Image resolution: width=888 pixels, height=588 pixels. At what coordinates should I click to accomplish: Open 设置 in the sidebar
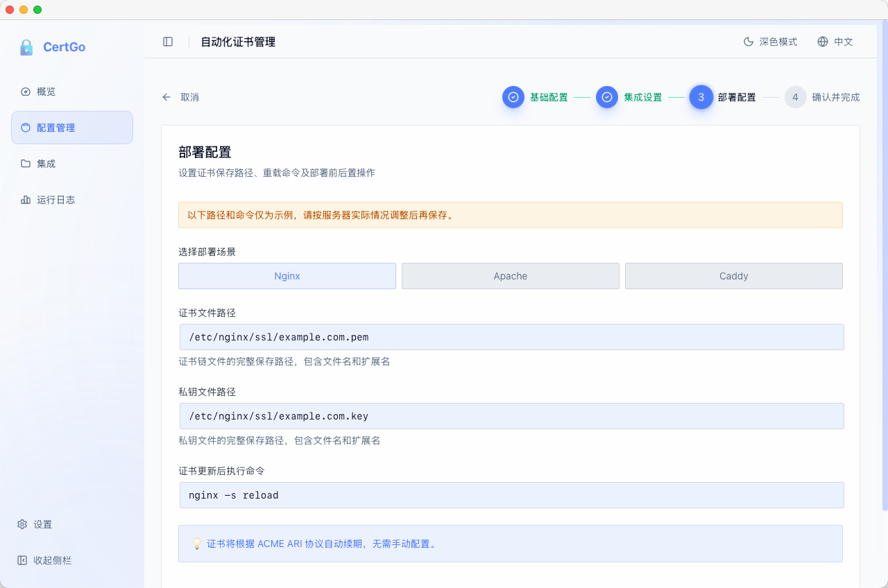click(72, 524)
